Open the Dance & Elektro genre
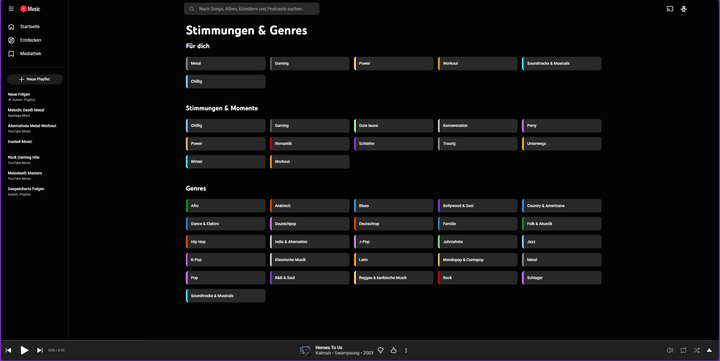 click(225, 224)
